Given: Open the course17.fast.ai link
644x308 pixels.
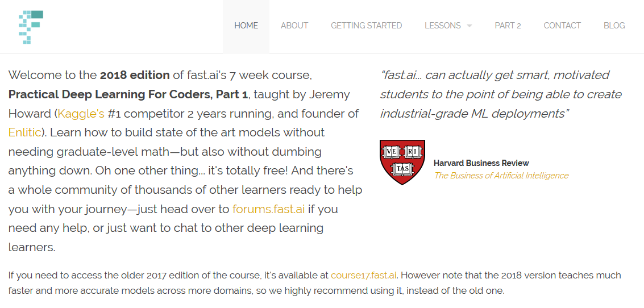Looking at the screenshot, I should [363, 274].
